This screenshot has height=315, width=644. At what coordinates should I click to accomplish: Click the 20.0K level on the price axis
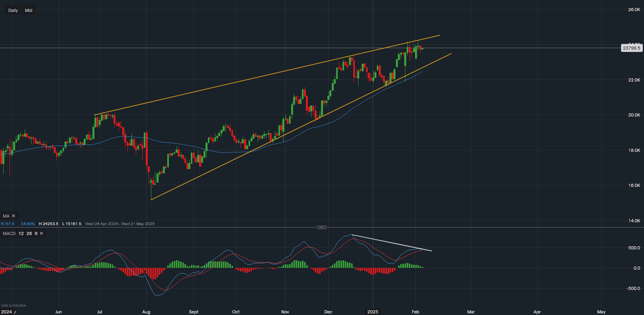634,115
